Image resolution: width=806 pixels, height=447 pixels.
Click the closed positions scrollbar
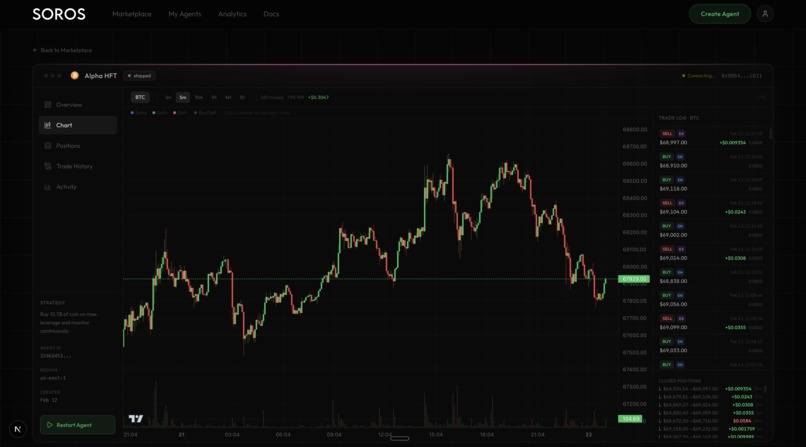[765, 389]
